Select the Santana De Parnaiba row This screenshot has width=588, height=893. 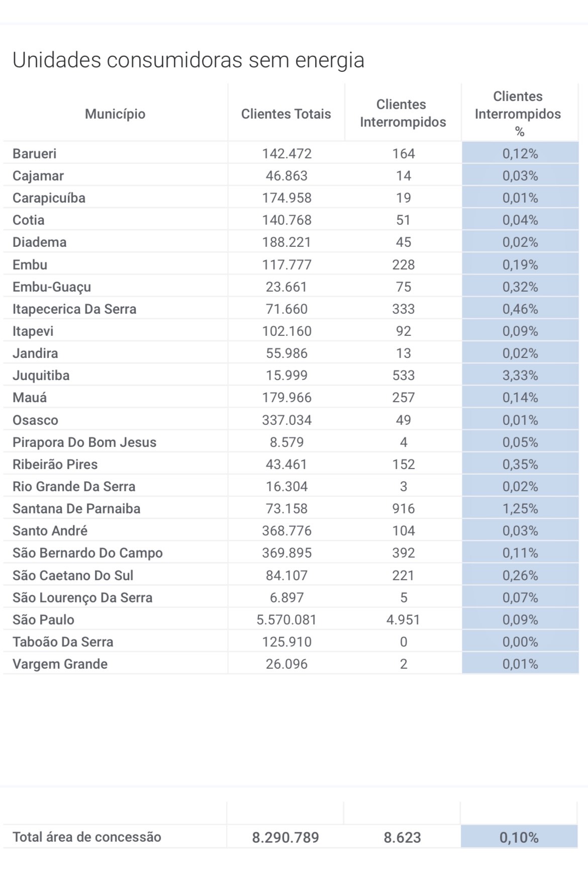tap(76, 508)
